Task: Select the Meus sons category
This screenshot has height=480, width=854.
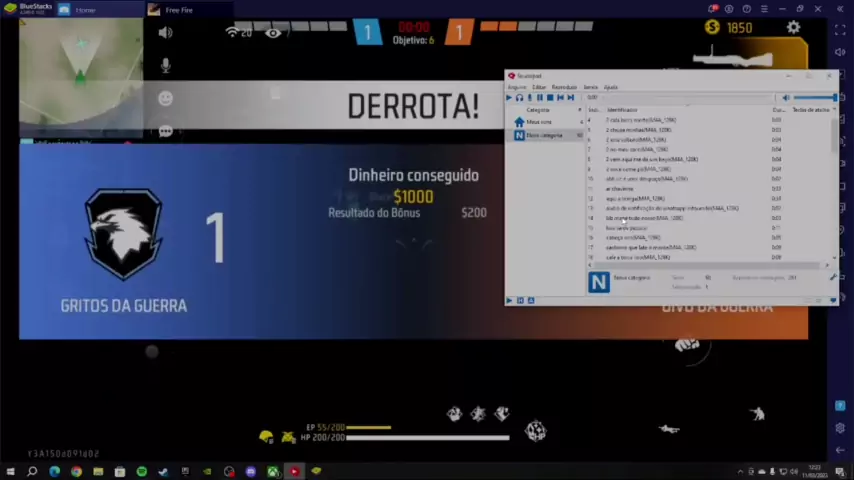Action: click(x=538, y=122)
